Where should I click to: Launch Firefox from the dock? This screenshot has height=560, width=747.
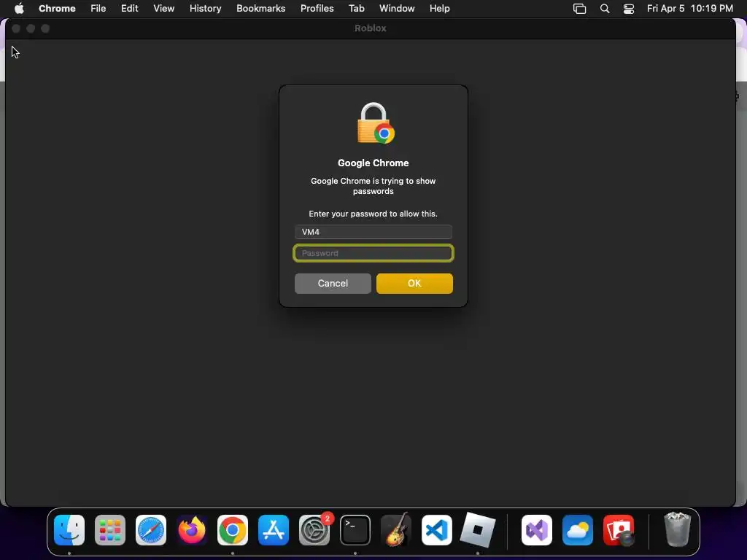(192, 530)
